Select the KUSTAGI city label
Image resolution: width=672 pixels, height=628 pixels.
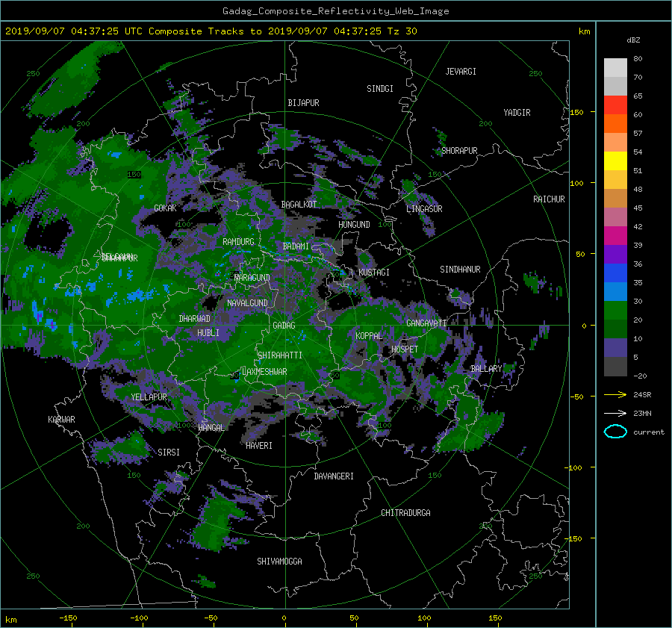click(374, 273)
